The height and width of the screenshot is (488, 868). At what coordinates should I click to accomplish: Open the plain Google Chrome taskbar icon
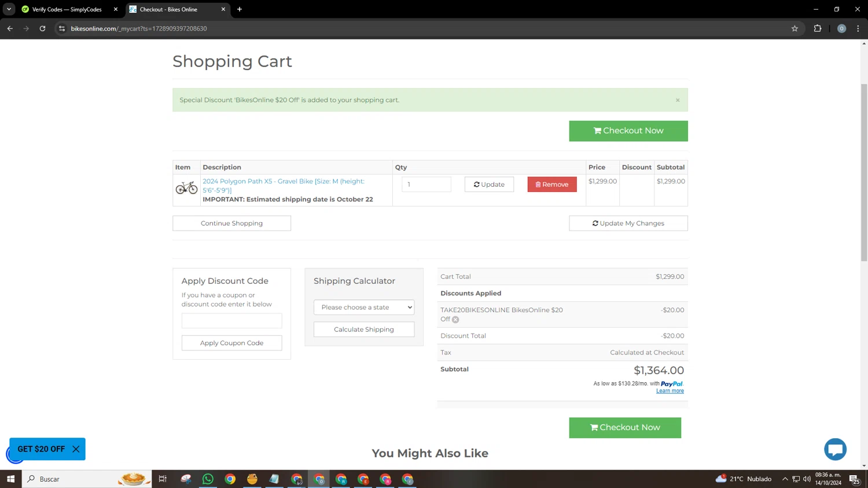click(230, 479)
